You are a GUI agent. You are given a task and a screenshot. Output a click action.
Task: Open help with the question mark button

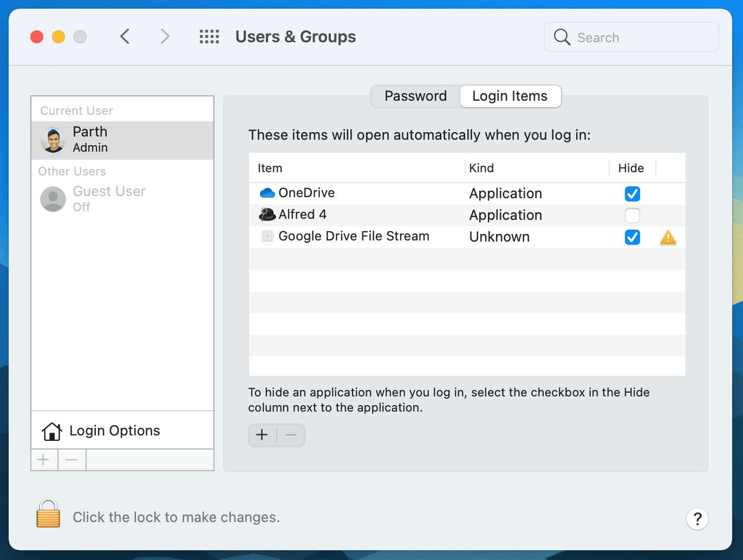[698, 519]
